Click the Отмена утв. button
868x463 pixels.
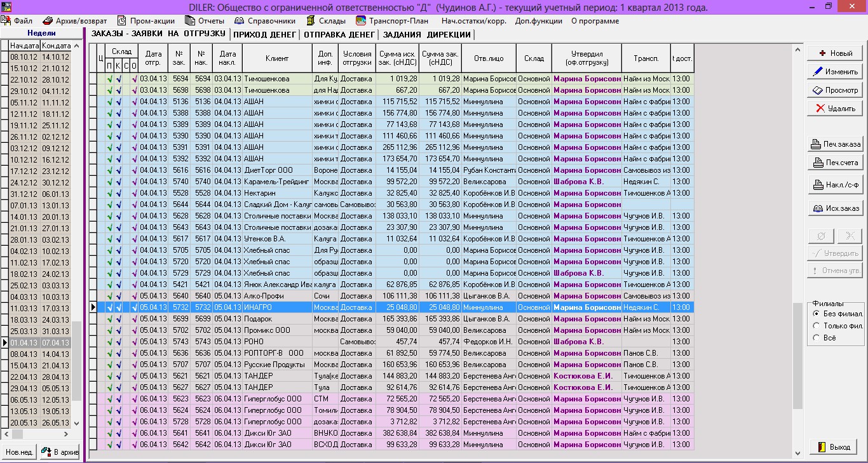[835, 271]
